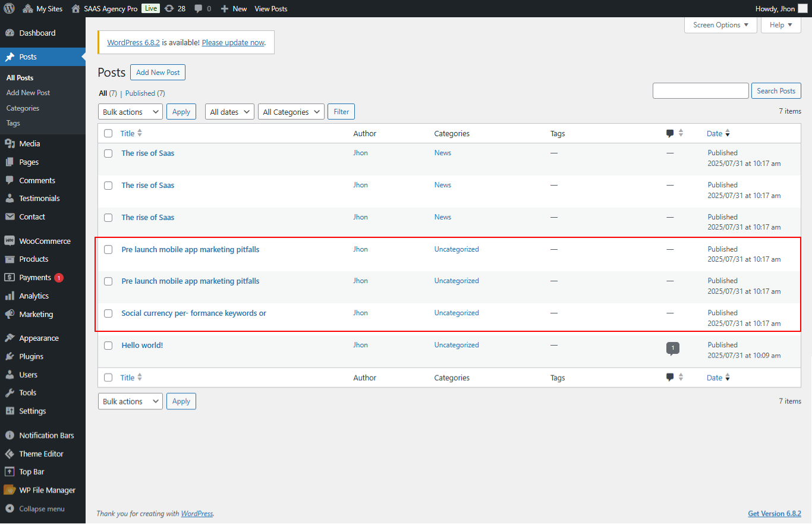This screenshot has width=812, height=524.
Task: Click the Top Bar upload icon
Action: click(10, 472)
